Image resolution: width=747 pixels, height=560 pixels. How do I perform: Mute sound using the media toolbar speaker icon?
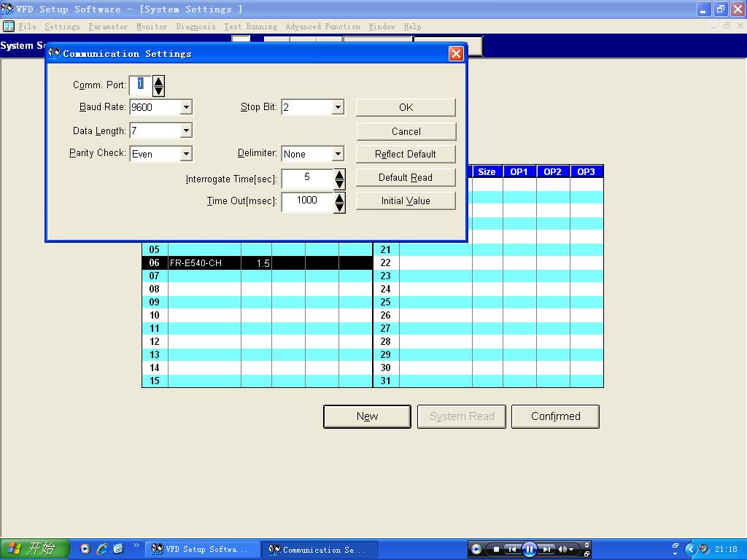pos(562,549)
